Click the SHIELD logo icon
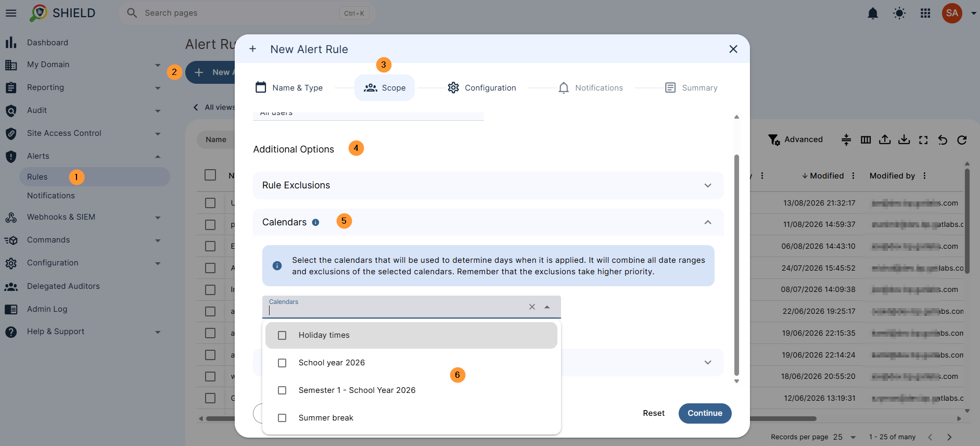Viewport: 980px width, 446px height. 39,13
